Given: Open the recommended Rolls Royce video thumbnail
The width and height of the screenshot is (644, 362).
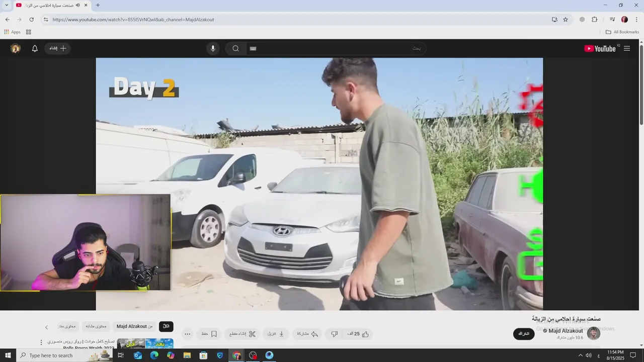Looking at the screenshot, I should point(145,343).
